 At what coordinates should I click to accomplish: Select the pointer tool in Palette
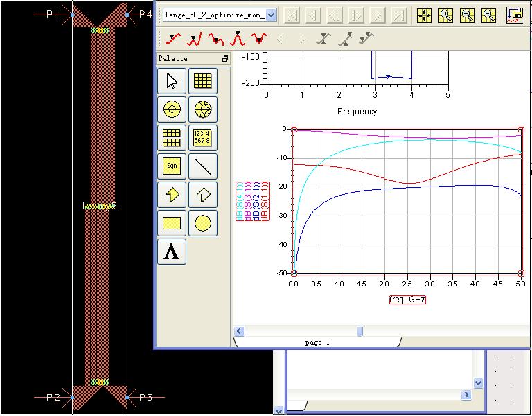tap(172, 81)
